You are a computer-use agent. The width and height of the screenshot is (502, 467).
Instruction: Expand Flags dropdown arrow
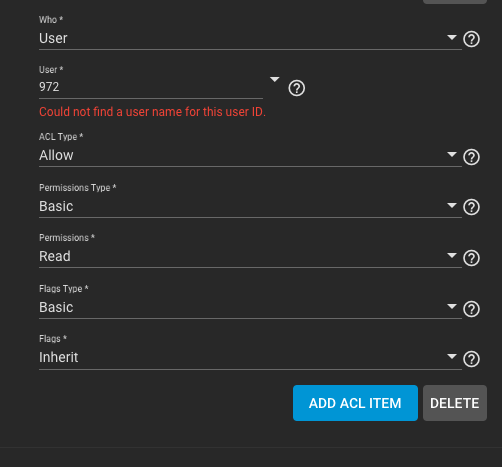click(452, 356)
